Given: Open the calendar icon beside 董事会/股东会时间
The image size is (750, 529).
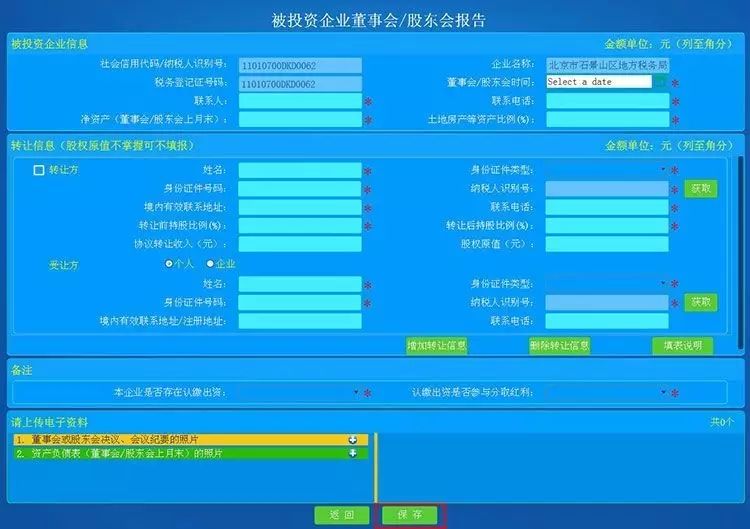Looking at the screenshot, I should click(660, 82).
